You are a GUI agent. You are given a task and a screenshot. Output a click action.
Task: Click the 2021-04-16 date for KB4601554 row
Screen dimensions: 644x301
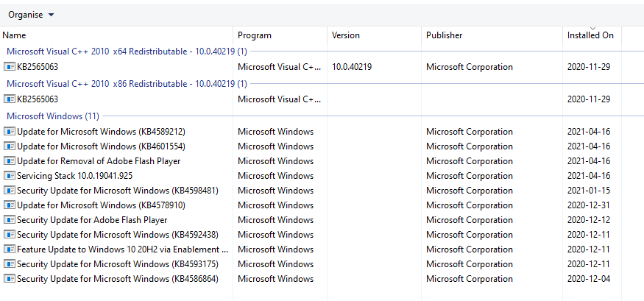589,146
